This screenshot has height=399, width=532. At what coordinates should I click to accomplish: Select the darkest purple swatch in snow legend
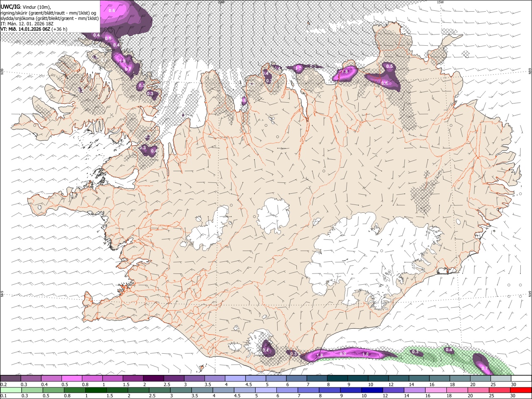point(153,378)
